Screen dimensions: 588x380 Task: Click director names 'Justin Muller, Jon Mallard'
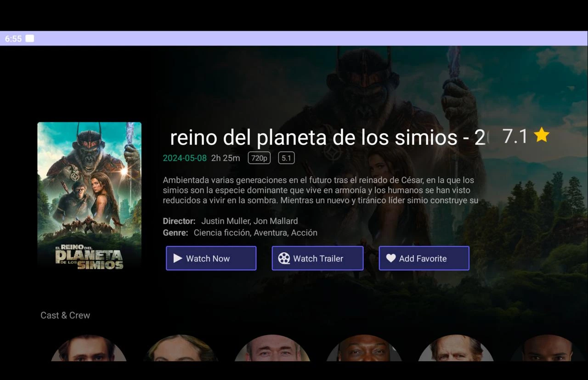[x=249, y=221]
